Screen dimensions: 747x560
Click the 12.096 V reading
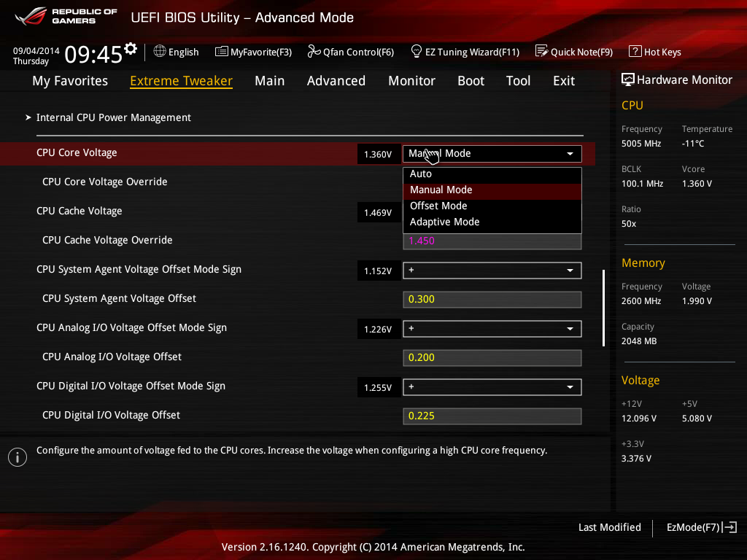coord(639,419)
